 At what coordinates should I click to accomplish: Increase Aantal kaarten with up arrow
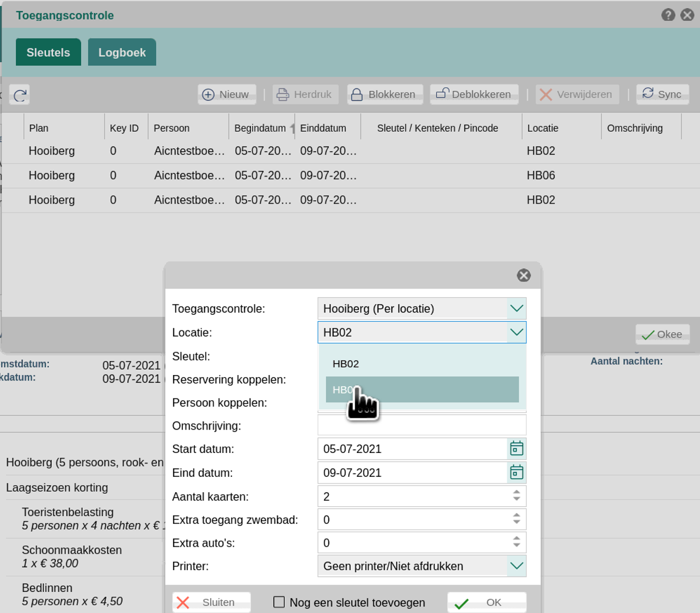517,492
